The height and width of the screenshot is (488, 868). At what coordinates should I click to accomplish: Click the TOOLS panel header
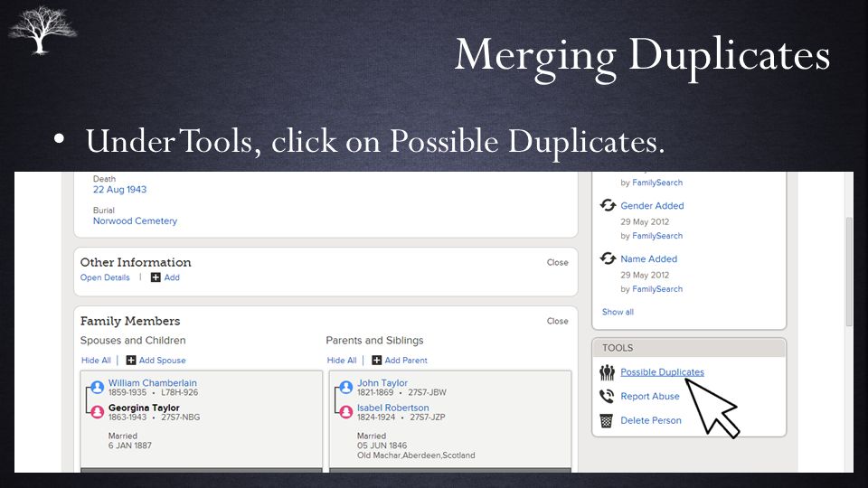coord(689,348)
